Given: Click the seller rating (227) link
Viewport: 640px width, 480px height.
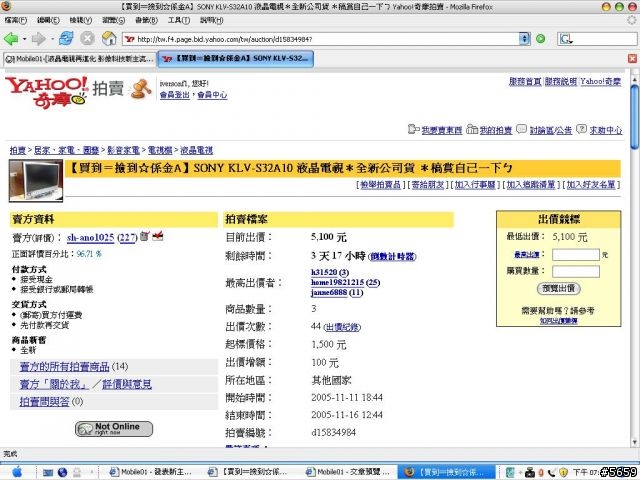Looking at the screenshot, I should point(127,238).
